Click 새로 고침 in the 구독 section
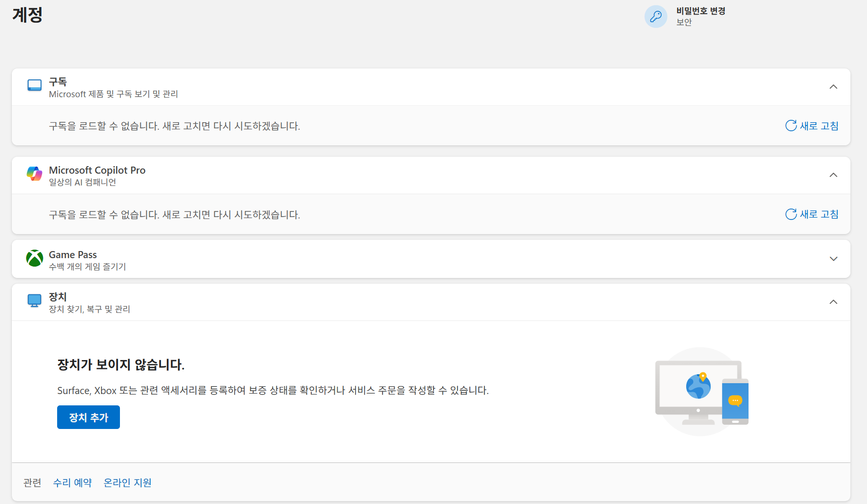The image size is (867, 504). [x=819, y=126]
